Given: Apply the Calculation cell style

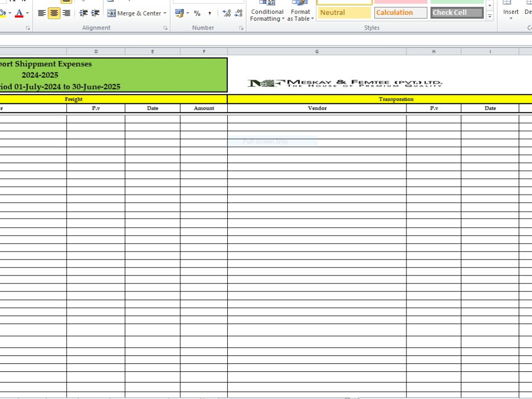Looking at the screenshot, I should pyautogui.click(x=401, y=13).
